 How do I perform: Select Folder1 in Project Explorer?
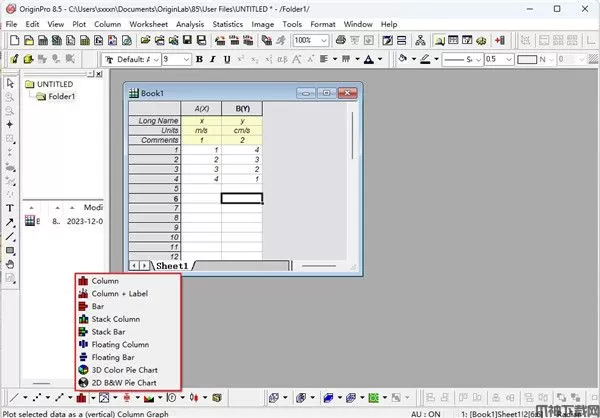tap(61, 97)
